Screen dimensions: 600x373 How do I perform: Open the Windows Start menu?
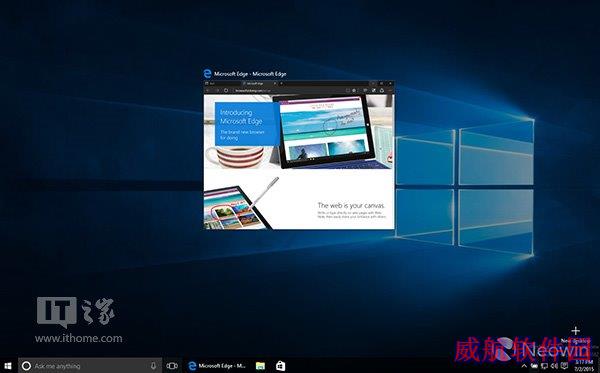pyautogui.click(x=8, y=366)
